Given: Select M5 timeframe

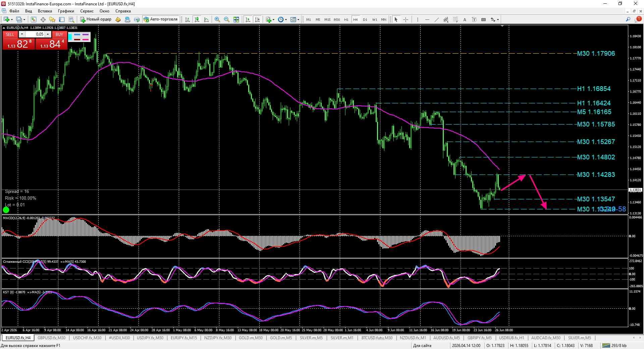Looking at the screenshot, I should pyautogui.click(x=318, y=19).
